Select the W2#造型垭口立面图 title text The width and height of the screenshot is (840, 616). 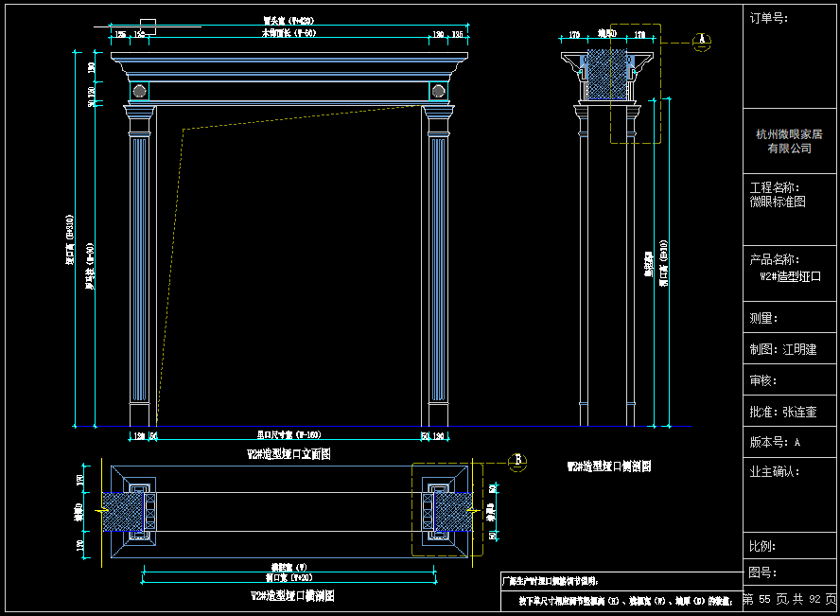(289, 454)
